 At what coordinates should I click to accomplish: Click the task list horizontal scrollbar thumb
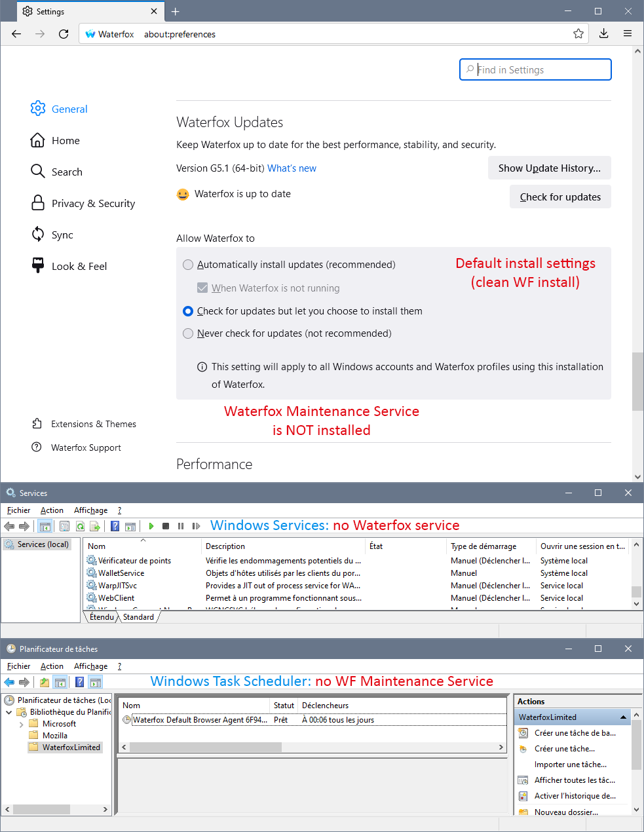206,747
